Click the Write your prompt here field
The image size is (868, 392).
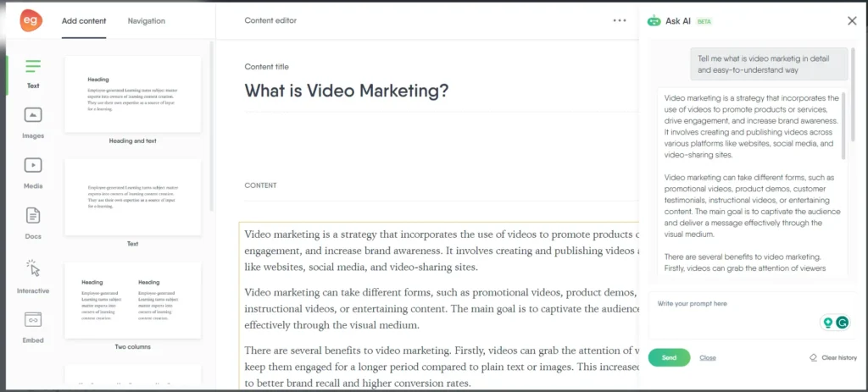click(753, 315)
